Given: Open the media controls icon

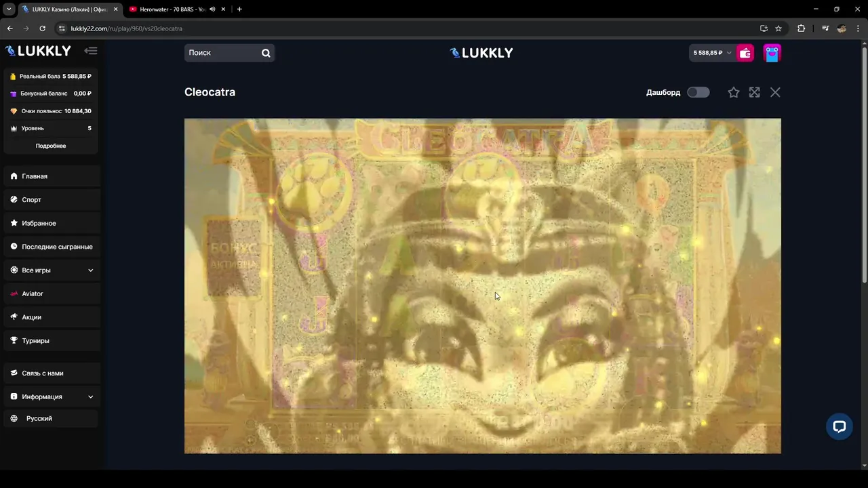Looking at the screenshot, I should [x=825, y=28].
